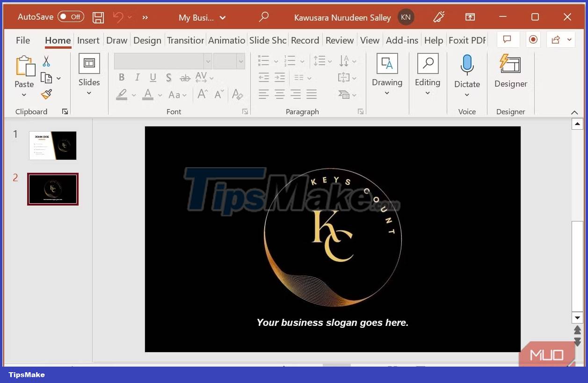Image resolution: width=588 pixels, height=383 pixels.
Task: Switch to the Design tab
Action: (x=147, y=40)
